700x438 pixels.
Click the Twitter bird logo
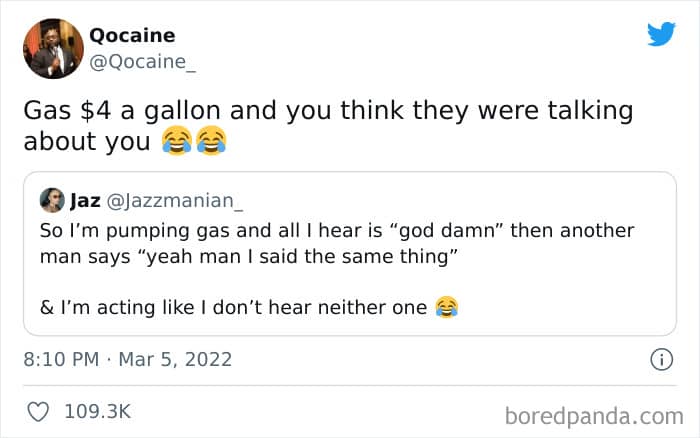(x=661, y=34)
